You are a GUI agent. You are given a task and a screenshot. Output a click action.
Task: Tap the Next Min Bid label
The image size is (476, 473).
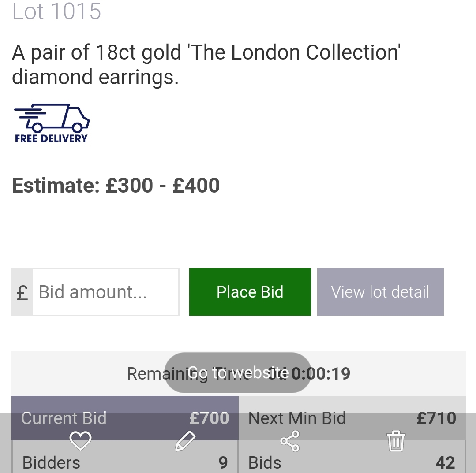[297, 418]
